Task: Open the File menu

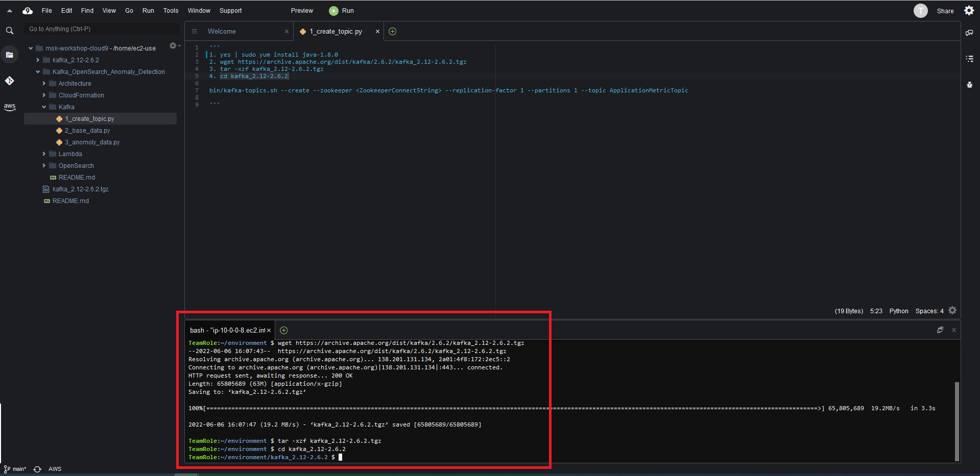Action: click(46, 11)
